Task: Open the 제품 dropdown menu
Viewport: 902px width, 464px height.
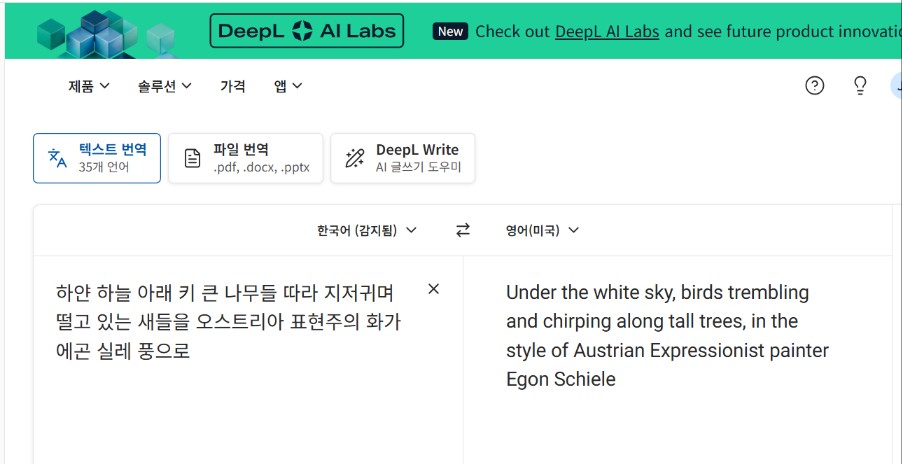Action: click(x=89, y=86)
